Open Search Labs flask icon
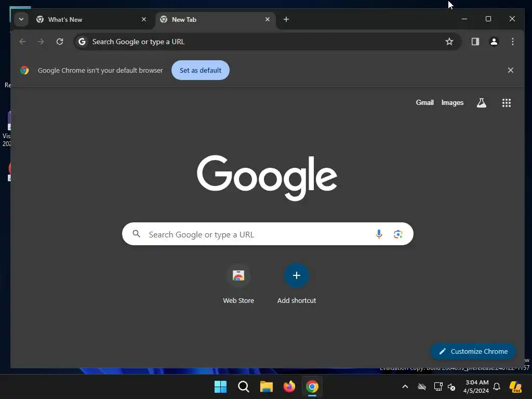 [x=482, y=103]
